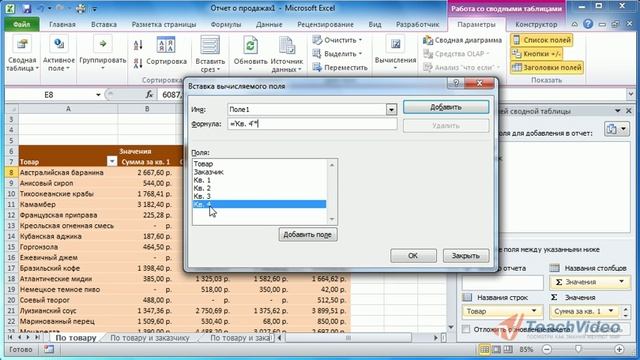Select Кв. 2 in the Поля list
The height and width of the screenshot is (360, 640).
pos(259,188)
